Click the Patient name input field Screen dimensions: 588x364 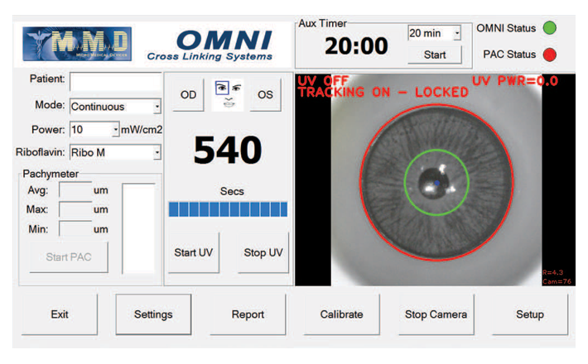115,82
